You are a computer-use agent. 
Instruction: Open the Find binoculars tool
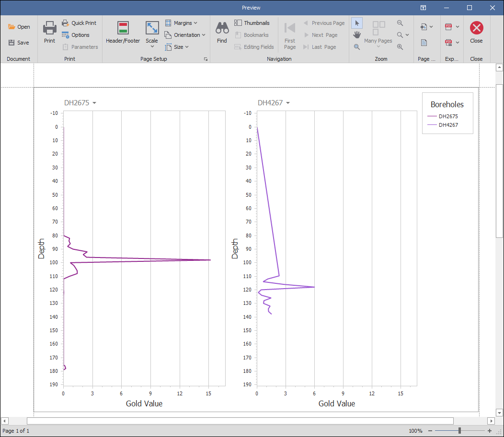pyautogui.click(x=222, y=33)
